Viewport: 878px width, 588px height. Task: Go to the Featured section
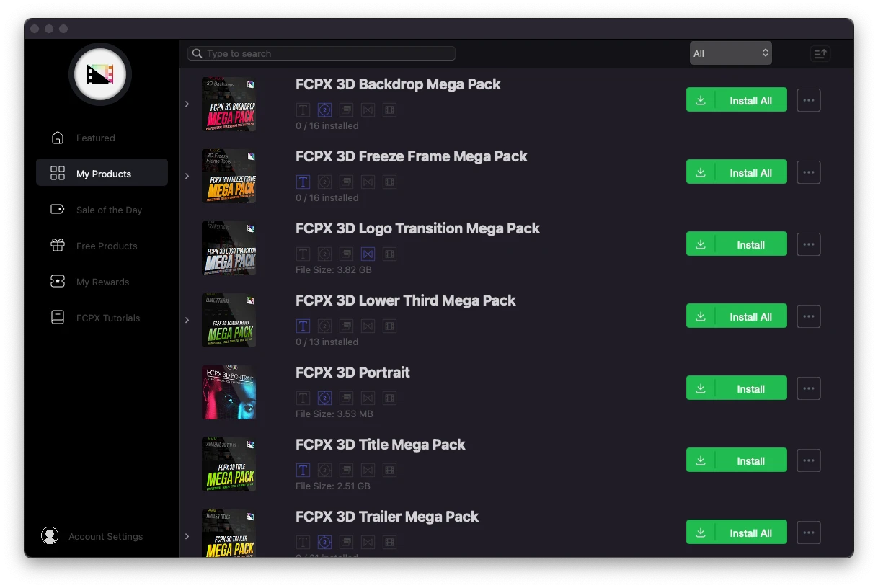pyautogui.click(x=102, y=138)
